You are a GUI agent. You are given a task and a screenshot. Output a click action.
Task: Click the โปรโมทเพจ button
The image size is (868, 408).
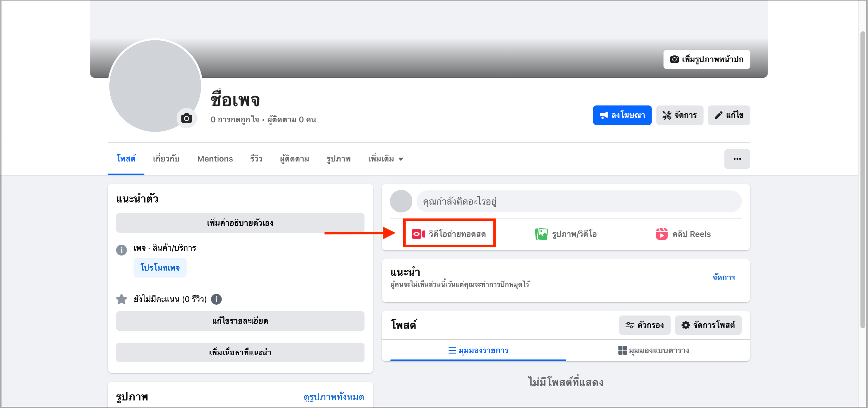click(160, 268)
